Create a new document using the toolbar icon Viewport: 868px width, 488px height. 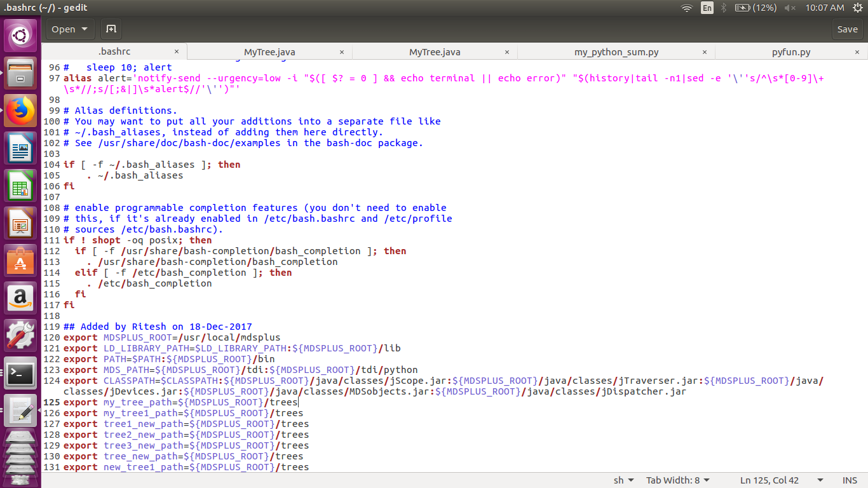pos(111,29)
